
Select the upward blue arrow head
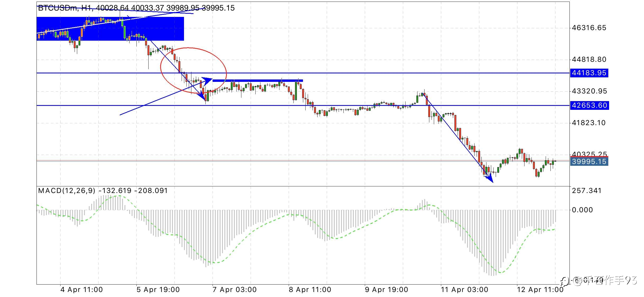[x=207, y=80]
